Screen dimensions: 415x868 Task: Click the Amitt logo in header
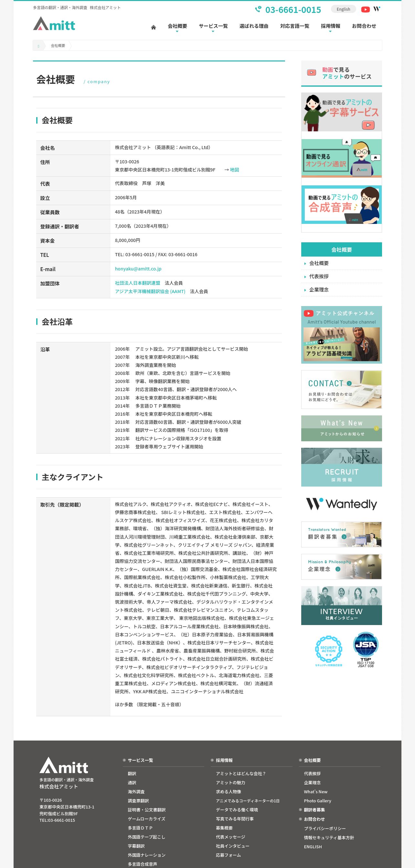[54, 24]
